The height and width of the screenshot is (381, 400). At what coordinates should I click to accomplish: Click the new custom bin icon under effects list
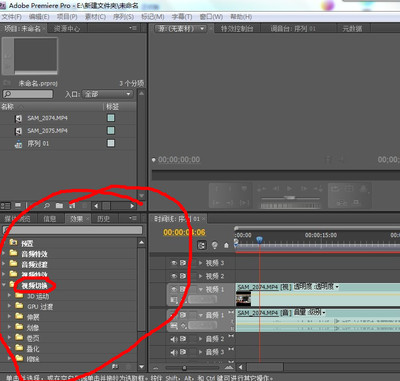pos(115,367)
